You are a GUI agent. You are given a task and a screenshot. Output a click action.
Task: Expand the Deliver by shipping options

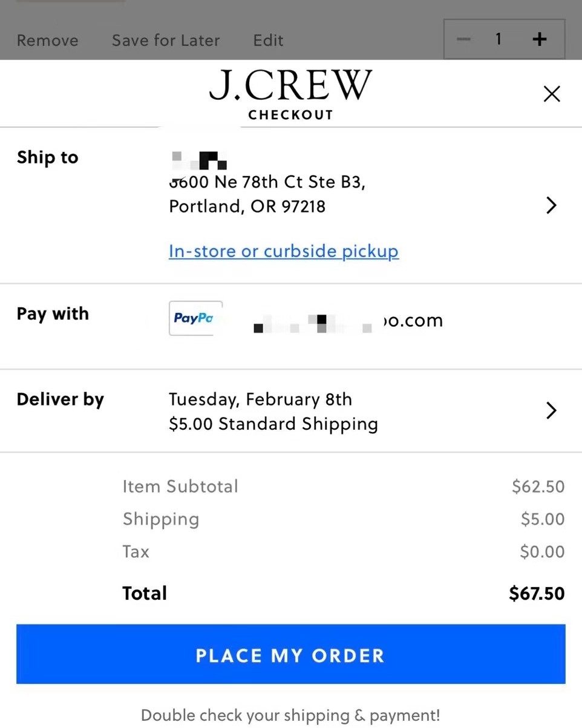click(60, 399)
